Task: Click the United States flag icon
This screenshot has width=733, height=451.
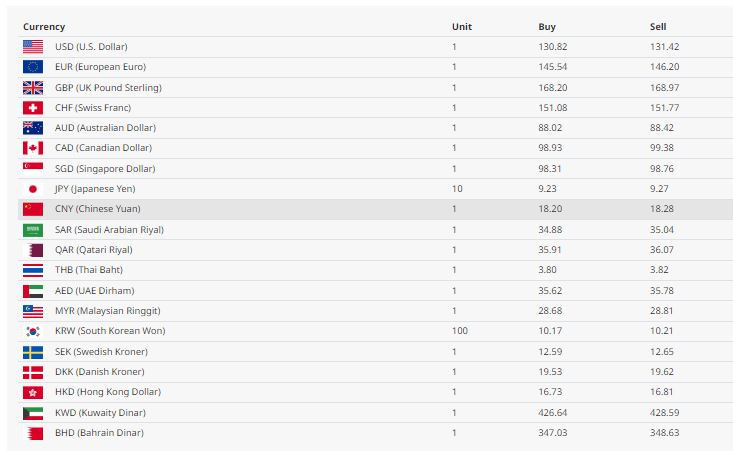Action: 33,47
